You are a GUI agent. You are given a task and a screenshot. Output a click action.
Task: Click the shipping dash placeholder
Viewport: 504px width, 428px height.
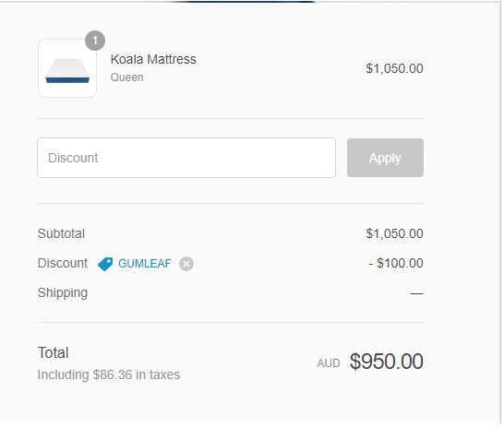click(x=416, y=293)
